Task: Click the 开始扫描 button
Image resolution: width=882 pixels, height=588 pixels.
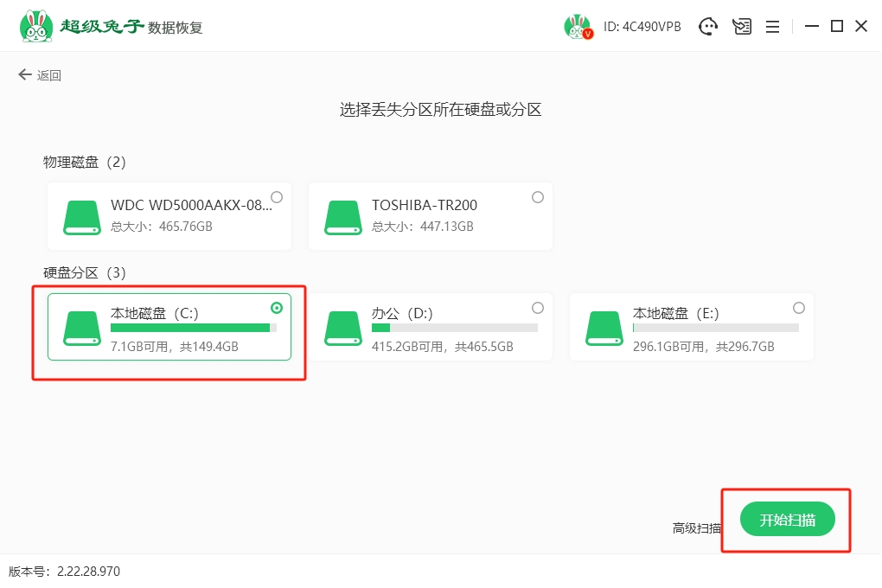Action: [x=787, y=520]
